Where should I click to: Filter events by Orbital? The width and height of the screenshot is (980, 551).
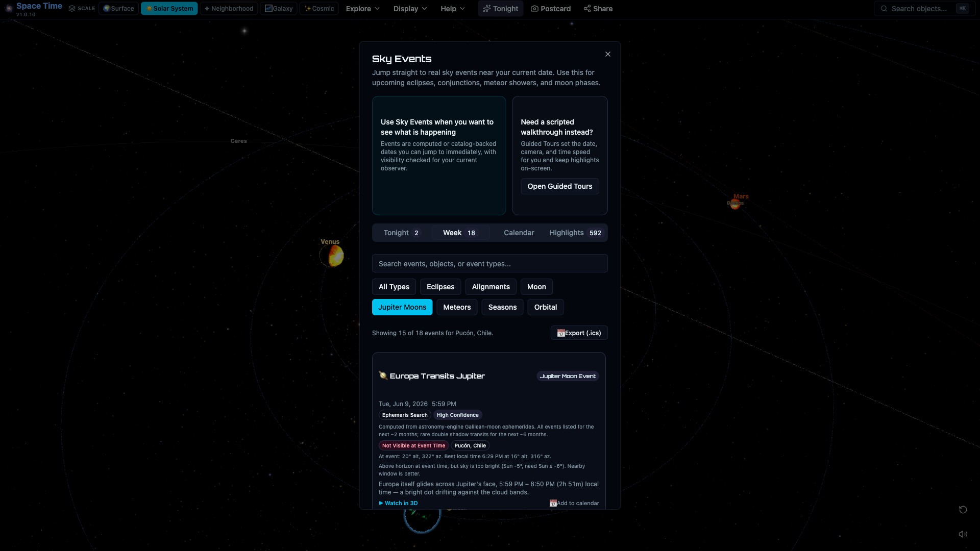[545, 307]
